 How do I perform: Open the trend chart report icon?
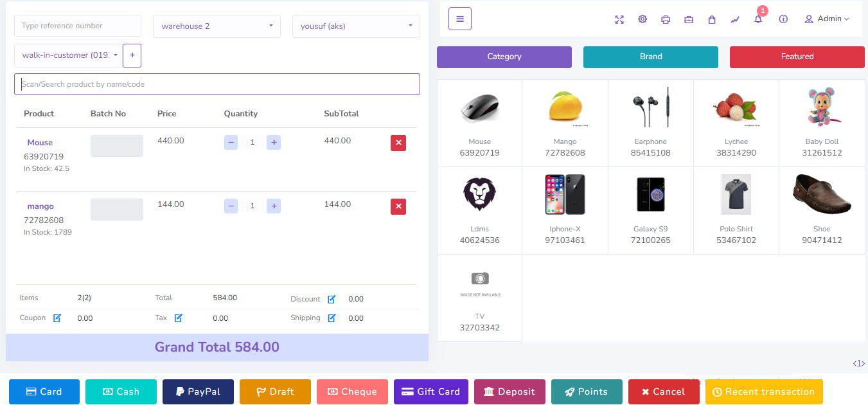(735, 19)
